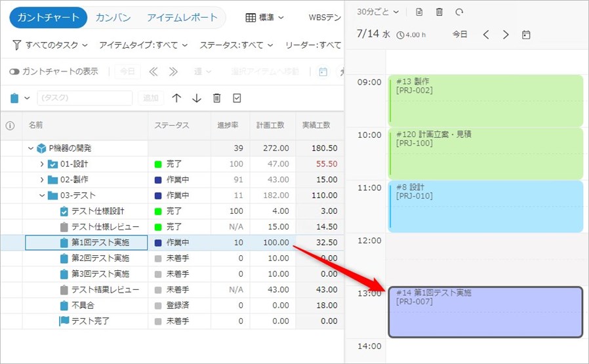The height and width of the screenshot is (364, 589).
Task: Click the move task up arrow icon
Action: pos(176,98)
